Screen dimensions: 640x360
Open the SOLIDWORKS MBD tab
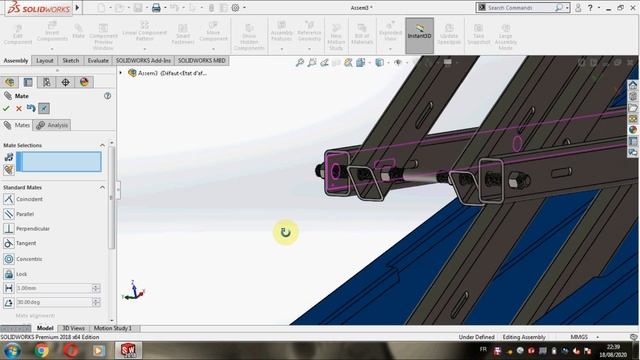click(x=202, y=60)
